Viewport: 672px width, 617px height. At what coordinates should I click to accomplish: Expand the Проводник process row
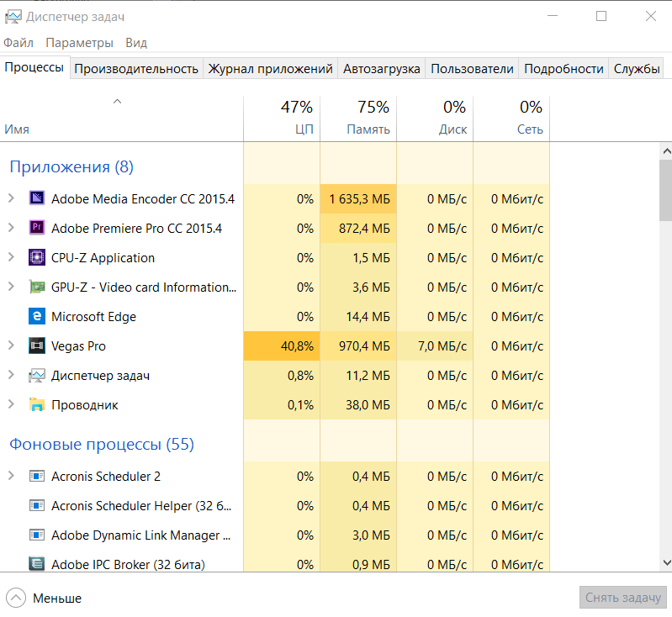click(x=11, y=405)
